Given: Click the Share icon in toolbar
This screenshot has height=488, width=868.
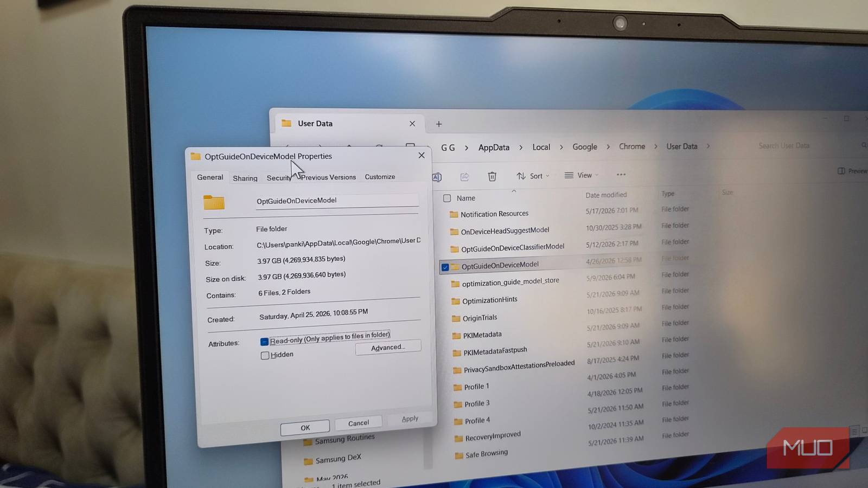Looking at the screenshot, I should click(x=464, y=177).
